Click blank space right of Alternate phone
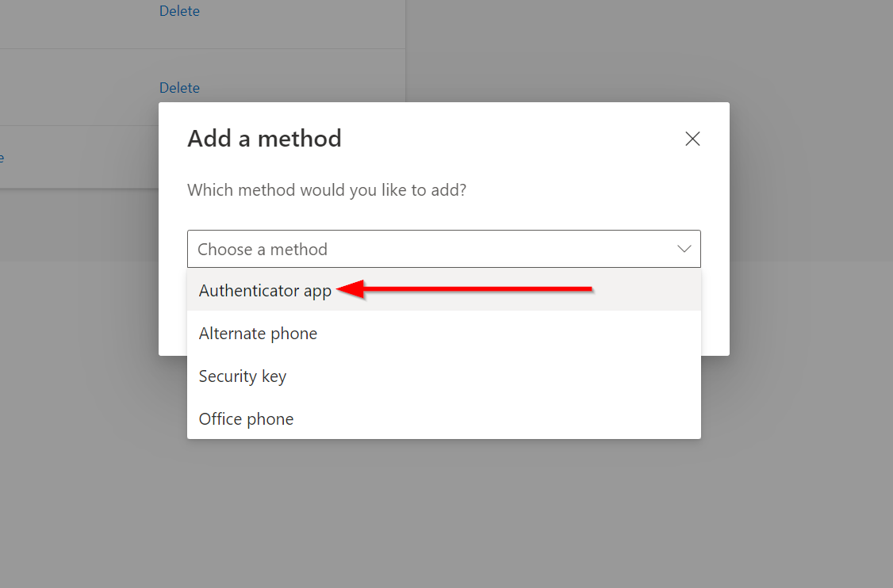The width and height of the screenshot is (893, 588). (x=508, y=333)
